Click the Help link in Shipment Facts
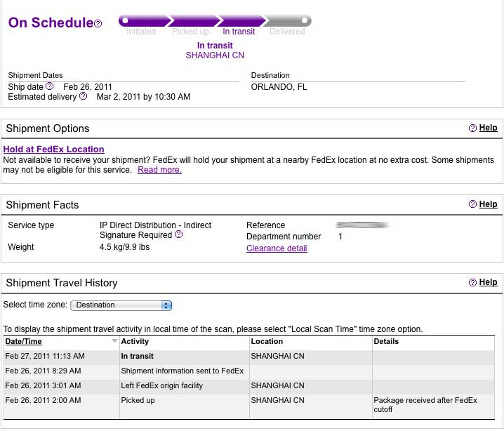 point(488,204)
